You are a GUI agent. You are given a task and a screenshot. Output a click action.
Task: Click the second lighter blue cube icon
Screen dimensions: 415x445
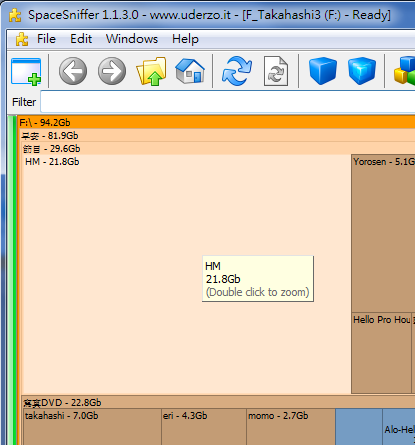(x=362, y=71)
